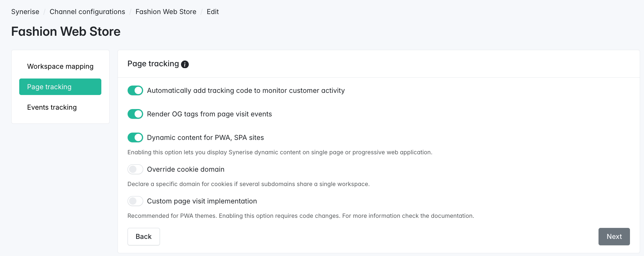Viewport: 644px width, 256px height.
Task: Enable Custom page visit implementation switch
Action: point(135,201)
